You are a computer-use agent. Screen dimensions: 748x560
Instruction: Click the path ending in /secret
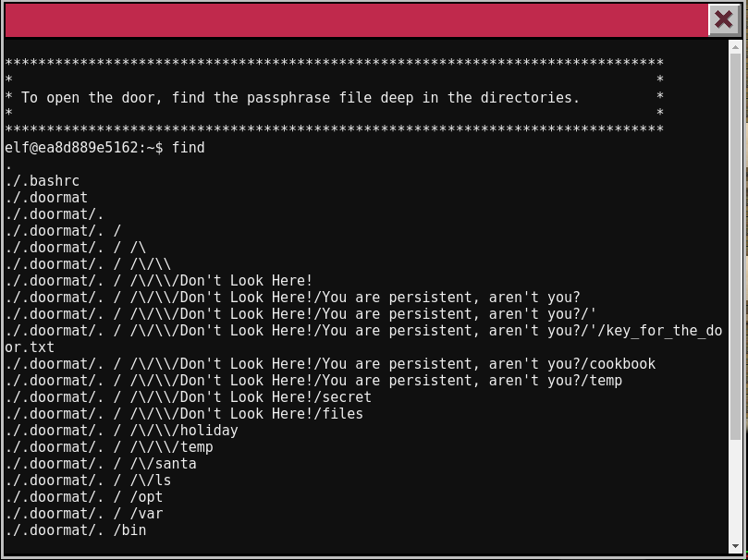(188, 397)
